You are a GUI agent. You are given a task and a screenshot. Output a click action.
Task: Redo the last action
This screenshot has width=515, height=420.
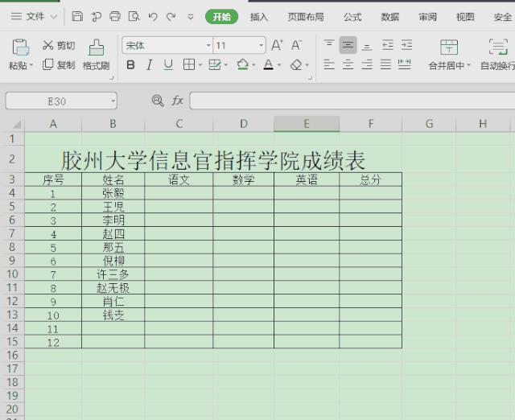[171, 16]
